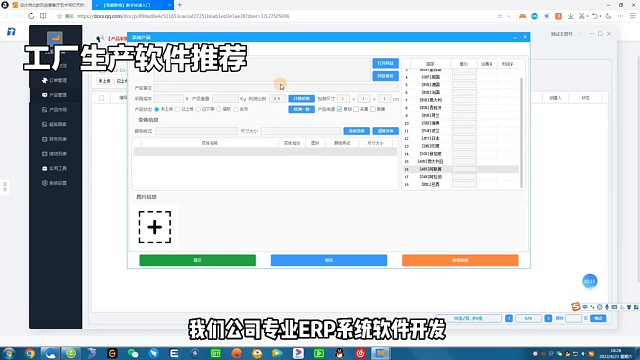
Task: Toggle the checked 原创 source checkbox
Action: (340, 109)
